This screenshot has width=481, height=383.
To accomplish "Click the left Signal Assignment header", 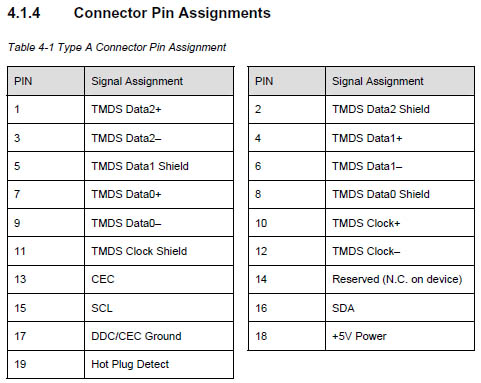I will click(159, 81).
